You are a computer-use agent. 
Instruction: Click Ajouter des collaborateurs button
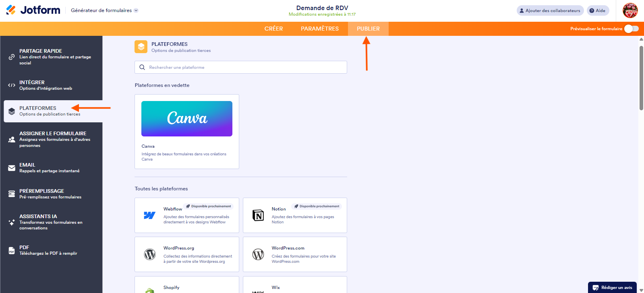point(550,10)
